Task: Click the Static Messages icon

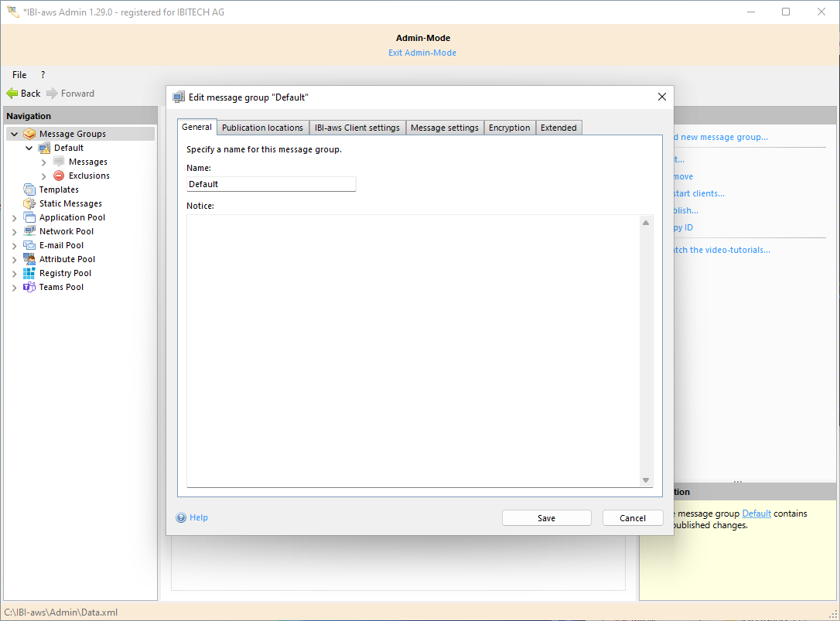Action: tap(29, 203)
